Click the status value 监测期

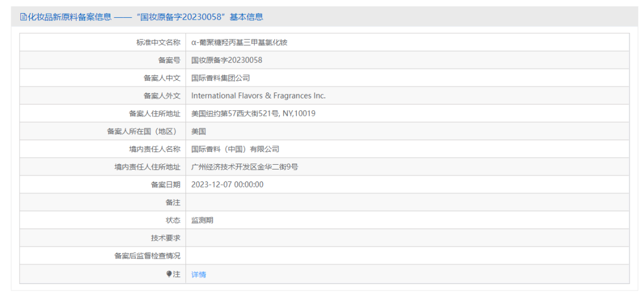click(x=202, y=220)
